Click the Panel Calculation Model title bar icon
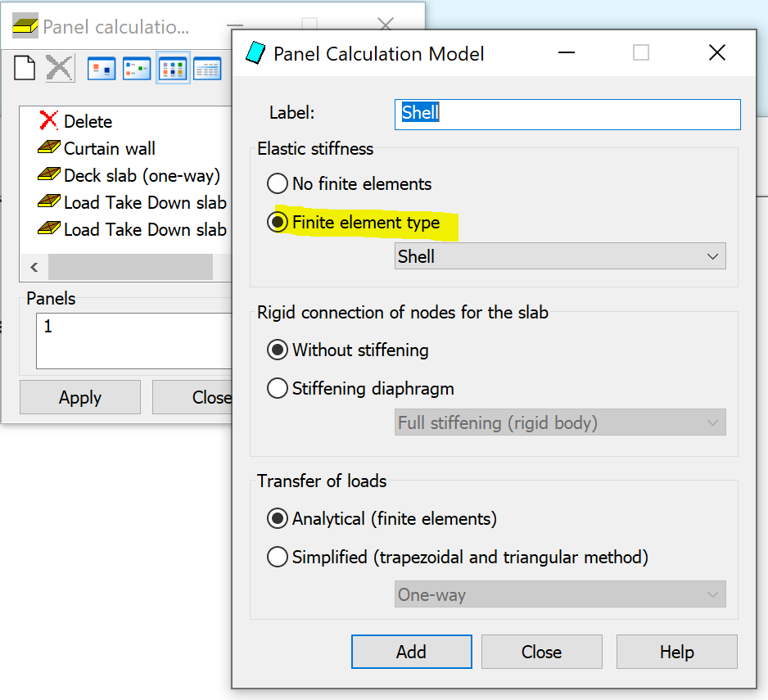 coord(254,52)
